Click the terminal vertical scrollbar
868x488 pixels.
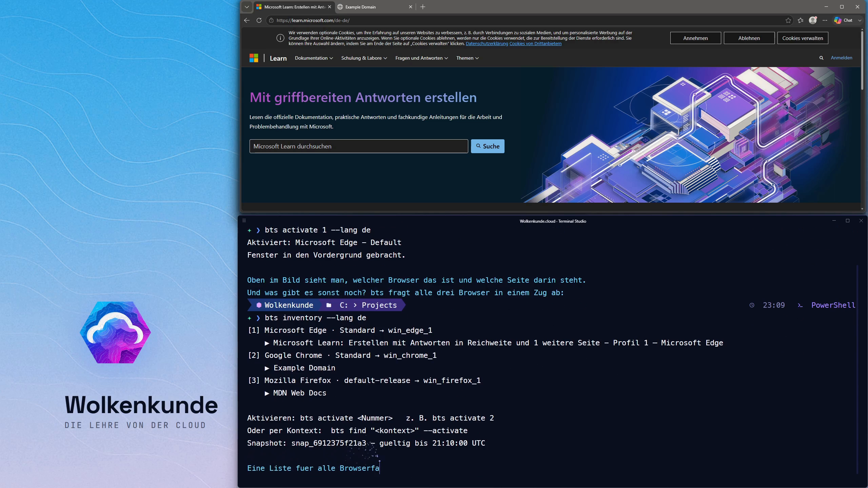pos(857,369)
